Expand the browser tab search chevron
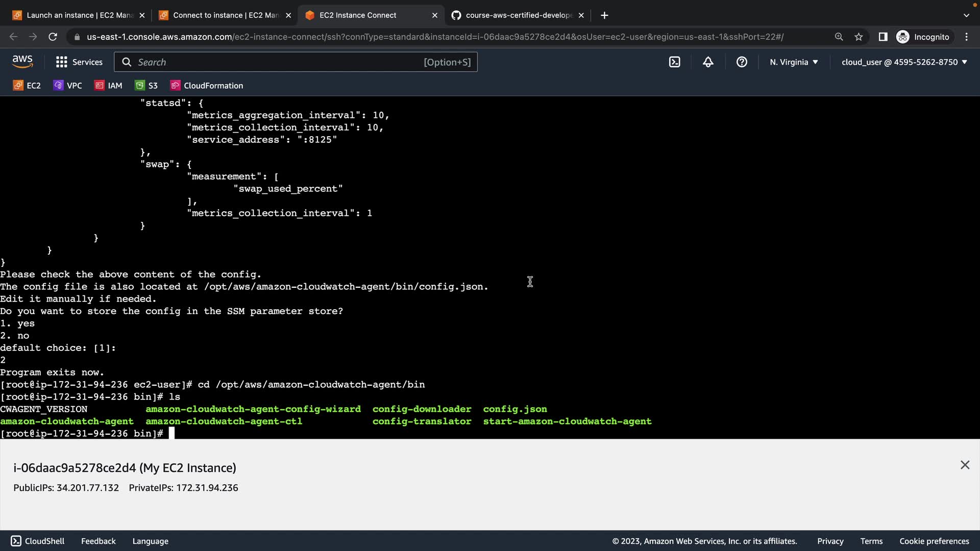Viewport: 980px width, 551px height. point(966,15)
